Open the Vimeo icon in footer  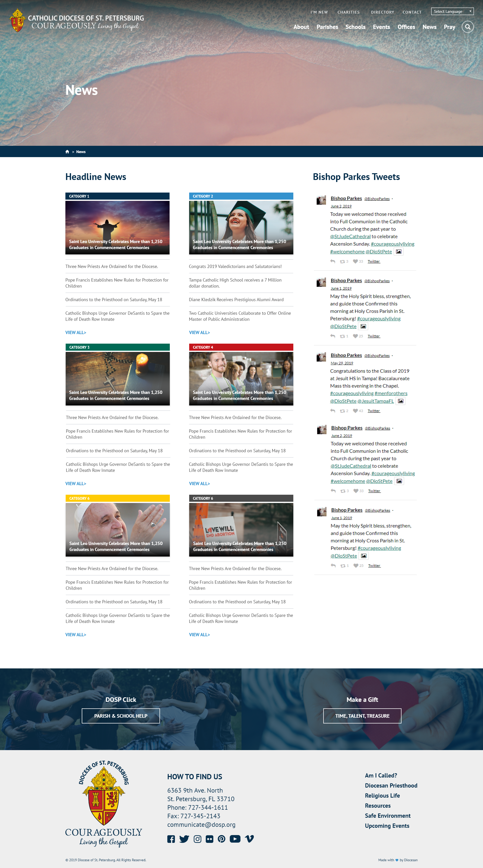pos(249,839)
